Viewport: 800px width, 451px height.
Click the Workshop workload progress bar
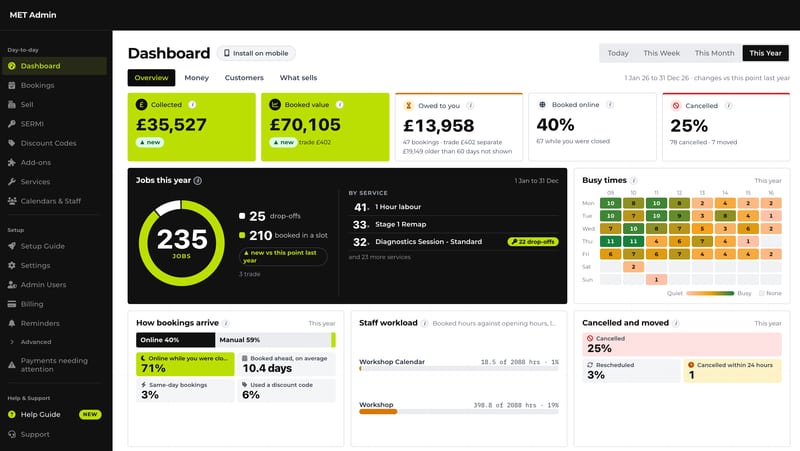[x=459, y=412]
